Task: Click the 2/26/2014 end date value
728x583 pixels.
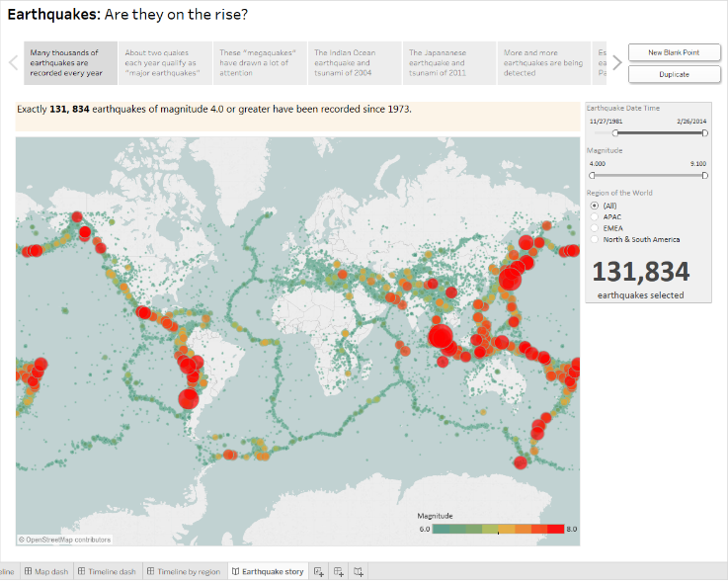Action: point(691,122)
